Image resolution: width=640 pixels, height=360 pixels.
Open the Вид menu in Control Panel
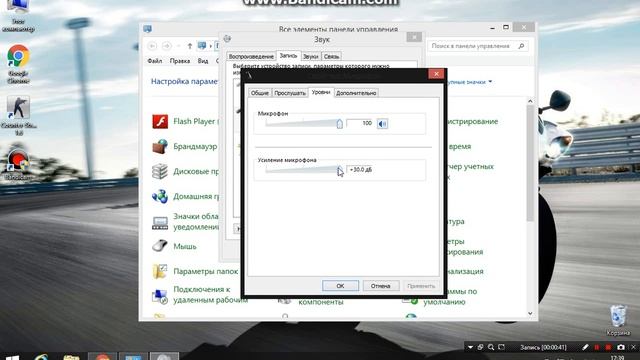(x=203, y=61)
